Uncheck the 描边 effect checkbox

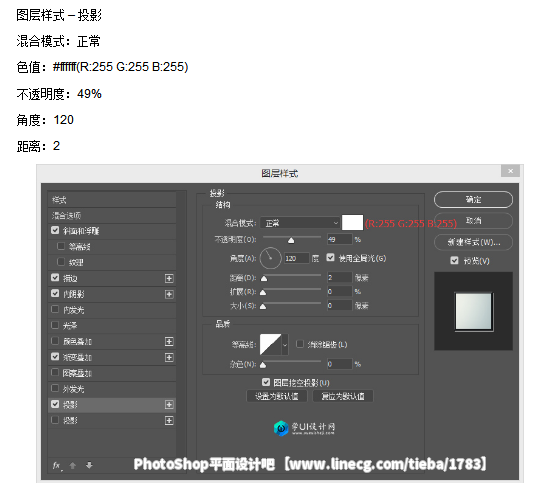point(55,278)
